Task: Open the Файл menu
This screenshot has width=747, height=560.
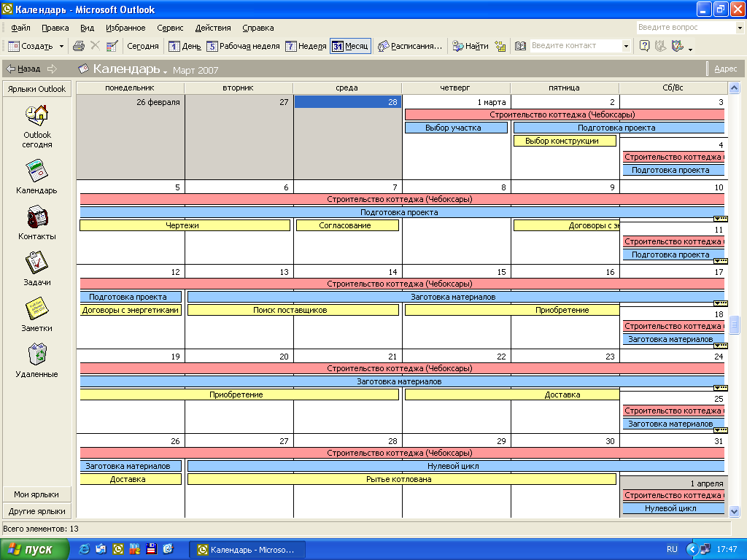Action: tap(20, 28)
